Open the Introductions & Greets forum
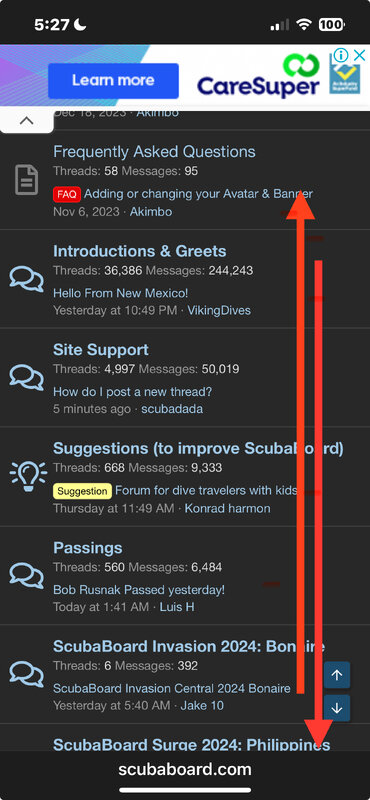The image size is (370, 800). point(140,251)
